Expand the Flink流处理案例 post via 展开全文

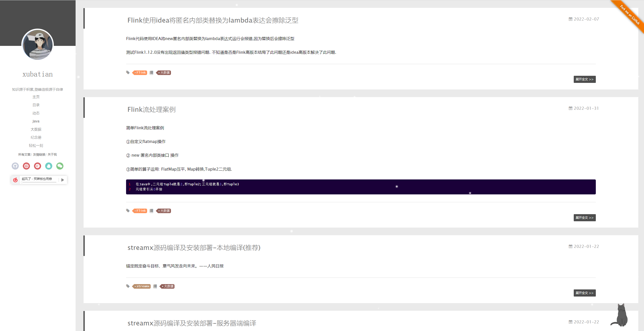coord(584,218)
